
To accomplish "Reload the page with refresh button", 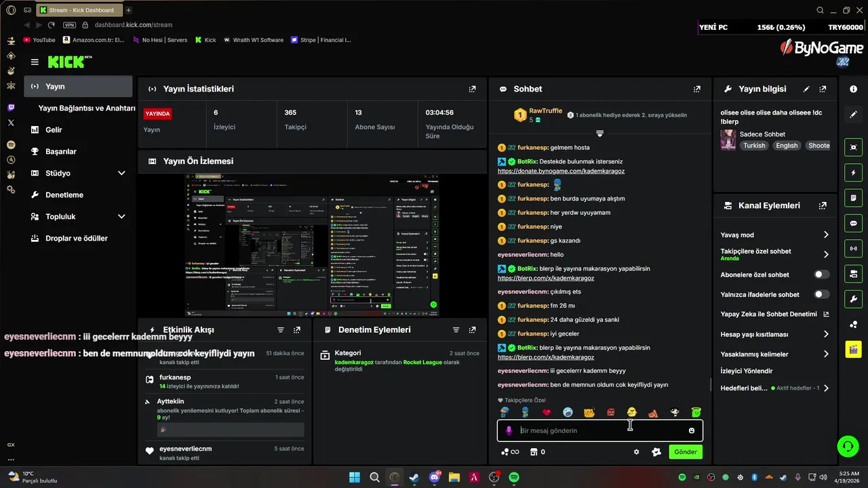I will coord(50,24).
